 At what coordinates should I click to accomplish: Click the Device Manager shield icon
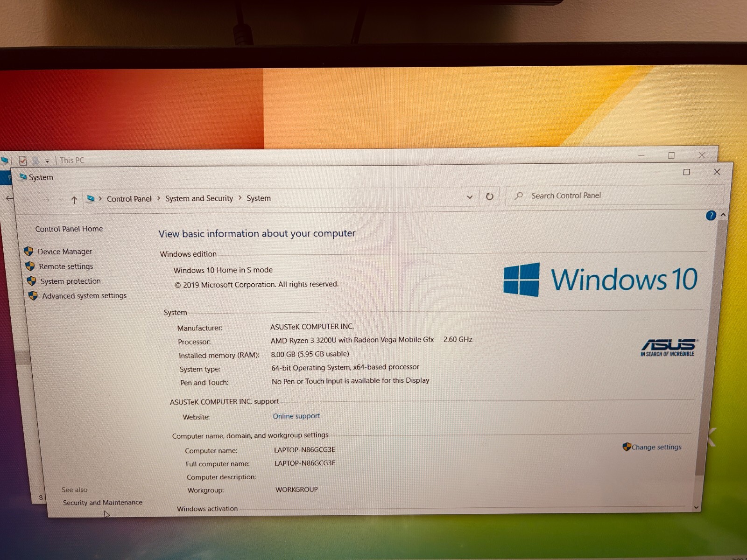point(28,252)
